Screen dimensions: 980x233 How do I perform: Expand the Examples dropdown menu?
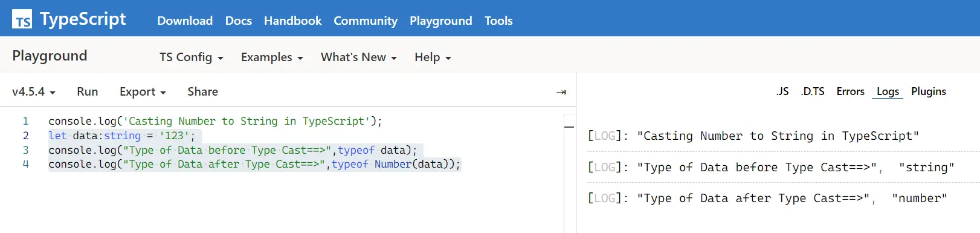coord(272,57)
